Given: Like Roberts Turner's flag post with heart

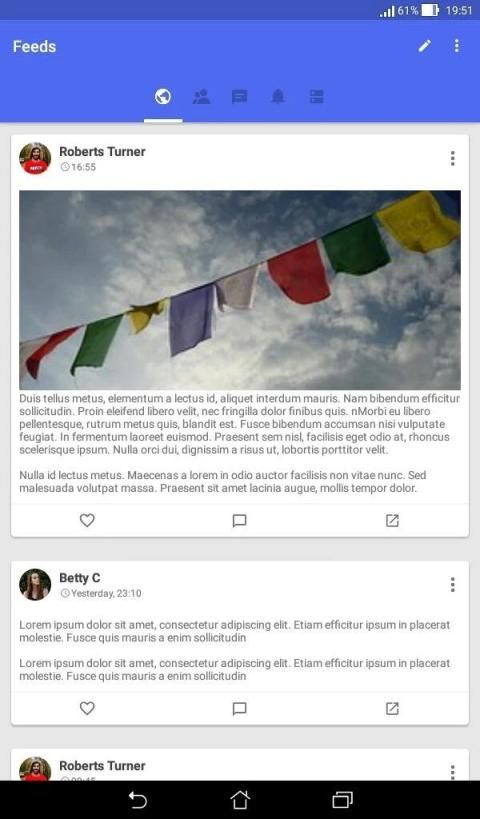Looking at the screenshot, I should 87,520.
